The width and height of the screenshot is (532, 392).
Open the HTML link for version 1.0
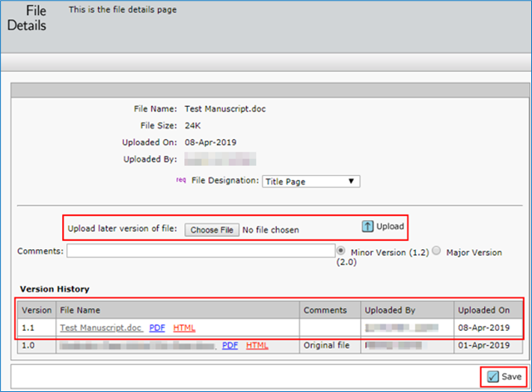(257, 345)
